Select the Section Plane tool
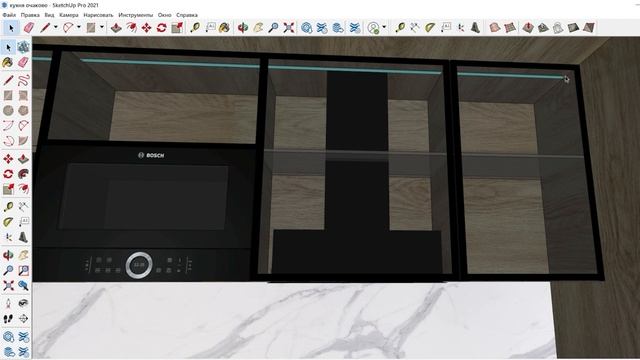 tap(23, 319)
